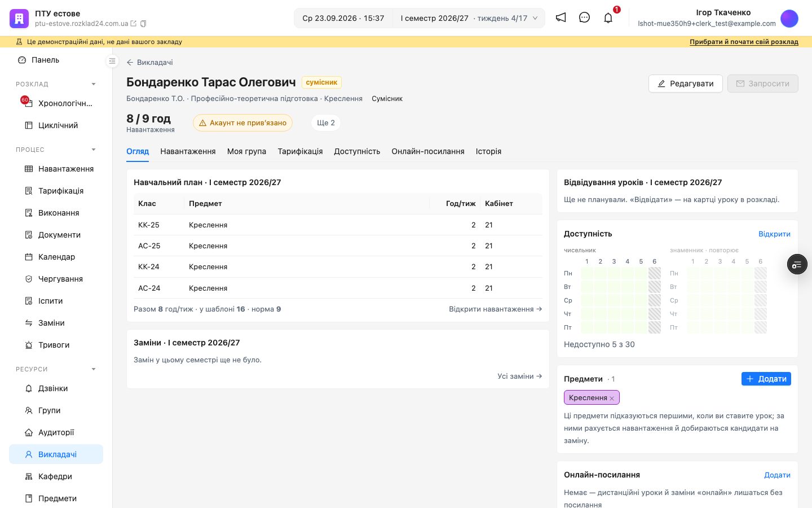Click the Редагувати button

point(685,84)
